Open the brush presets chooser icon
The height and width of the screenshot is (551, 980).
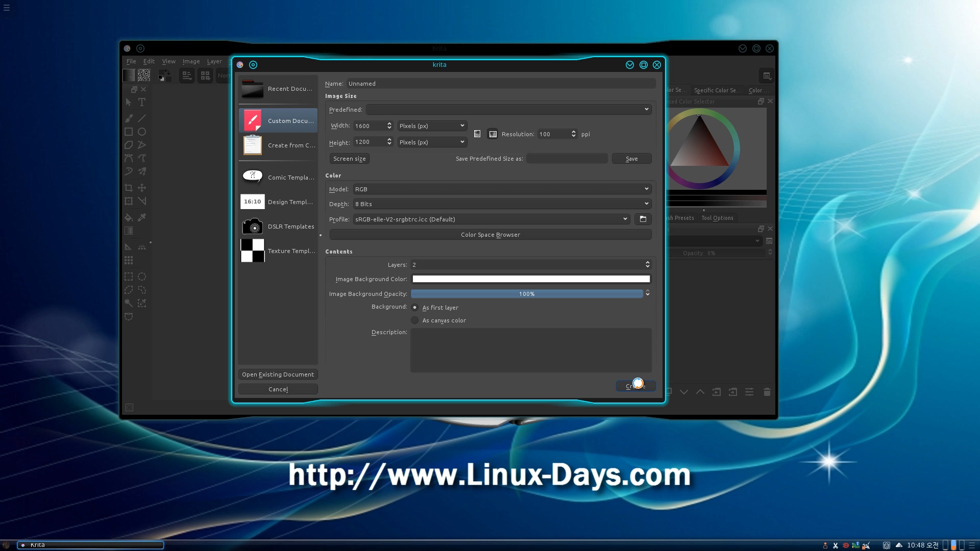tap(205, 76)
